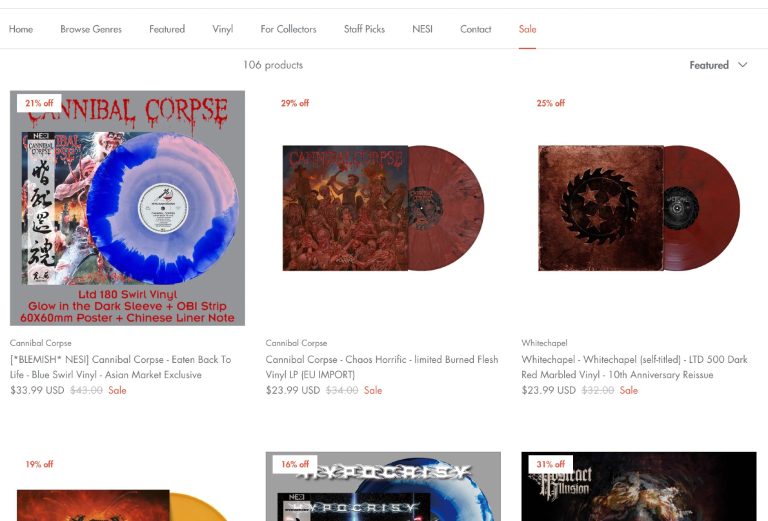The image size is (768, 521).
Task: Open Whitechapel self-titled 10th Anniversary Reissue link
Action: pos(634,367)
